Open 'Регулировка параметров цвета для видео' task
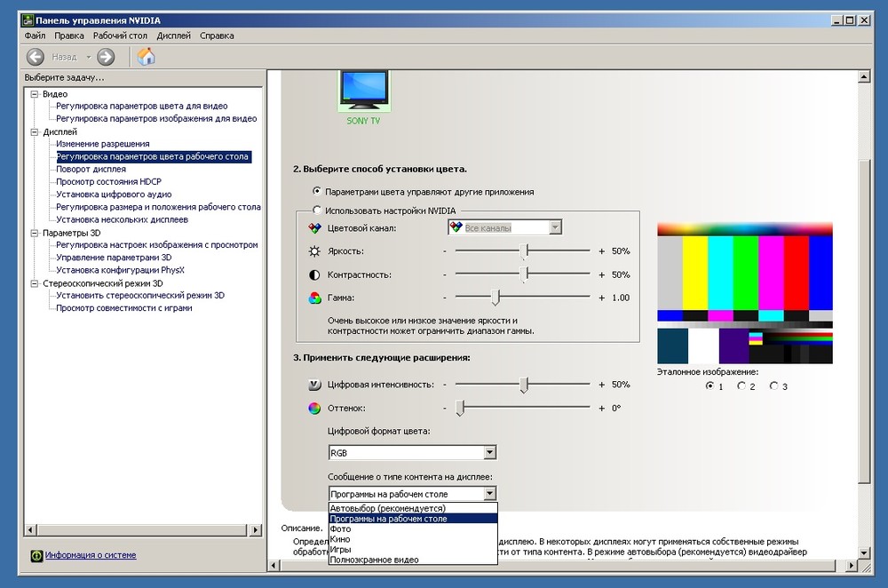 pyautogui.click(x=141, y=106)
